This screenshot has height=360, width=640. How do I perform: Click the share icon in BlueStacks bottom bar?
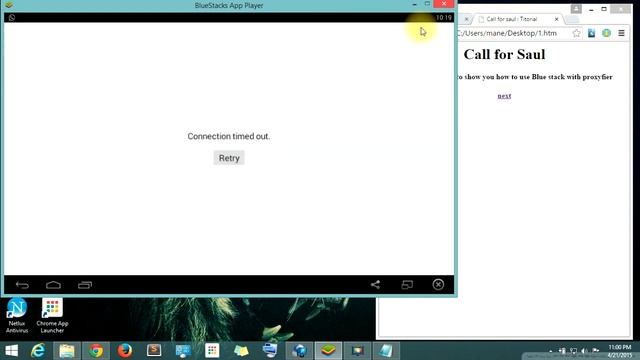pyautogui.click(x=376, y=284)
